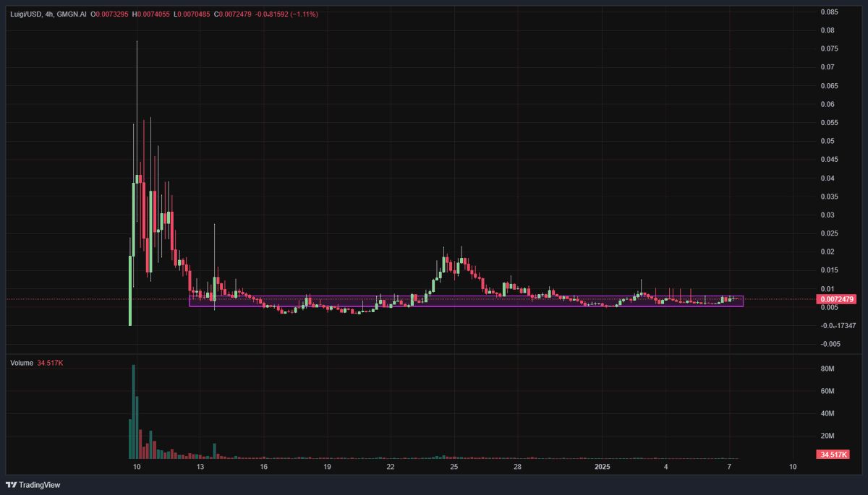This screenshot has width=868, height=495.
Task: Click the 0.015 price axis label
Action: pos(829,270)
